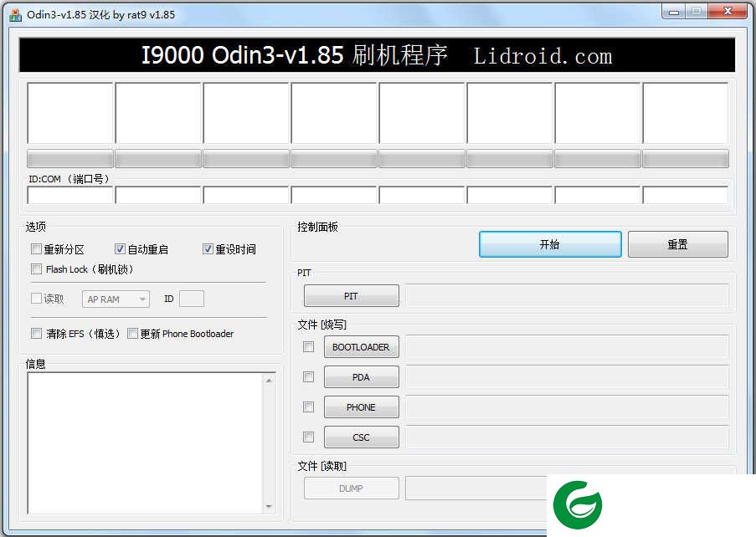Click the ID input field
756x537 pixels.
click(x=192, y=299)
